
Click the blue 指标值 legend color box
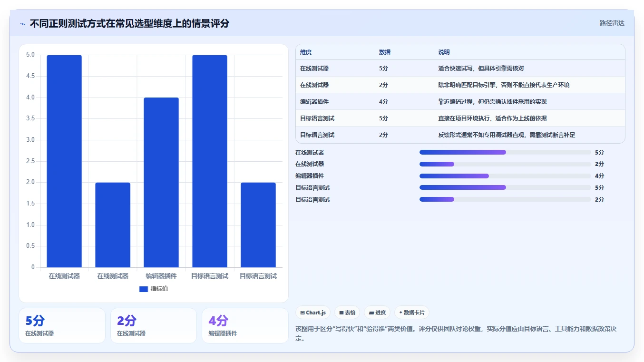click(144, 289)
